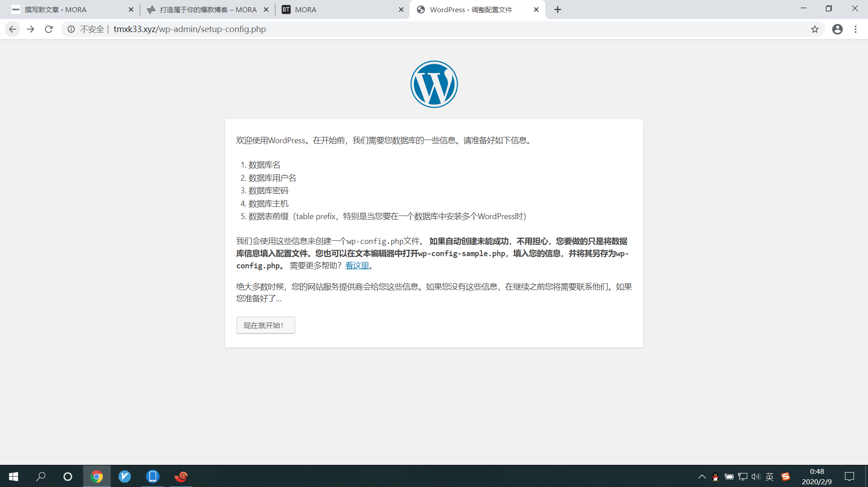The height and width of the screenshot is (487, 868).
Task: Click the 欢迎使用WordPress intro sentence
Action: [385, 140]
